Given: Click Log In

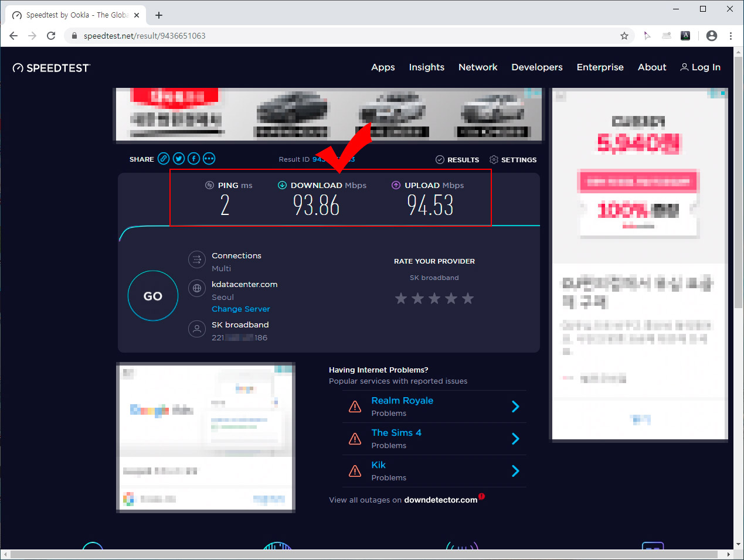Looking at the screenshot, I should pyautogui.click(x=700, y=67).
